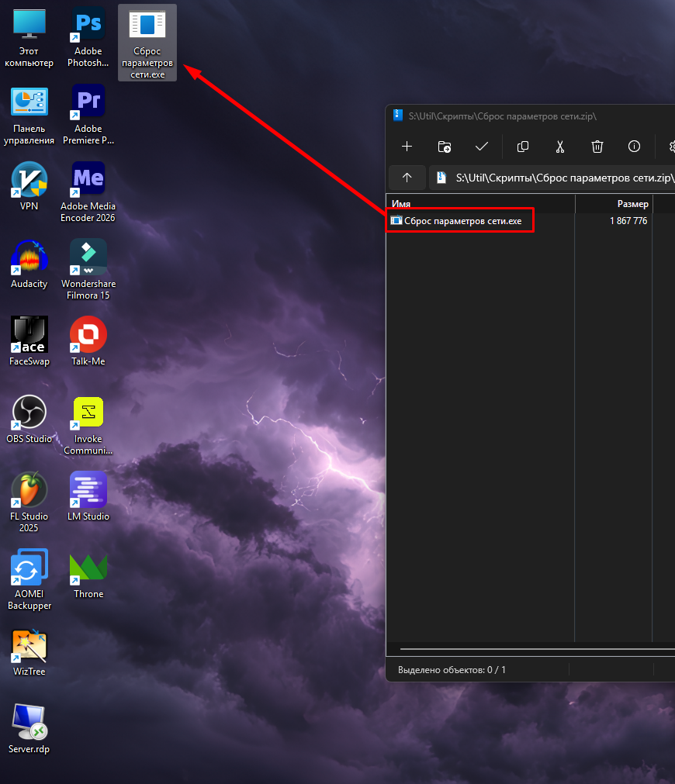Click the Test archive checkmark icon
Image resolution: width=675 pixels, height=784 pixels.
pos(481,147)
